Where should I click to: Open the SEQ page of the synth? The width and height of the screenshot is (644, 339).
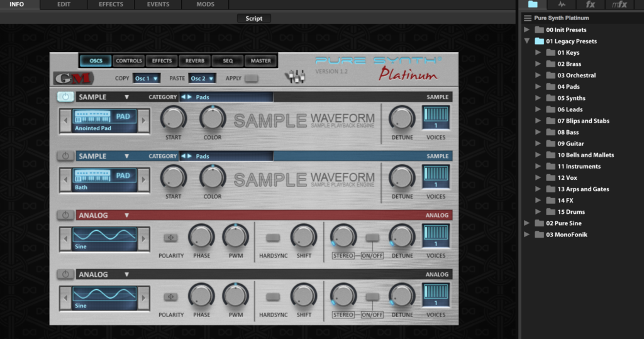pos(228,61)
